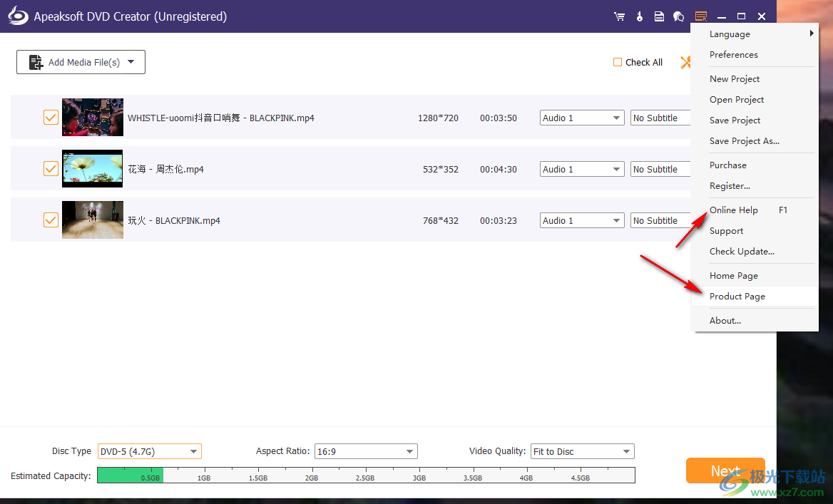Select Check Update... menu entry
833x504 pixels.
click(755, 251)
